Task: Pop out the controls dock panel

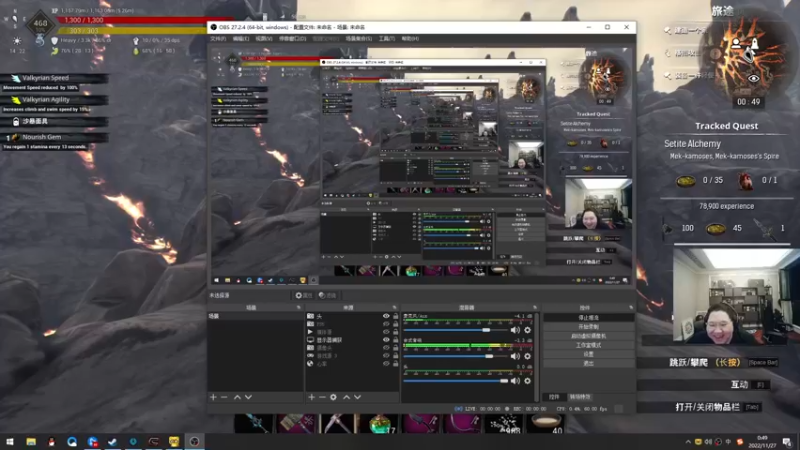Action: tap(631, 308)
